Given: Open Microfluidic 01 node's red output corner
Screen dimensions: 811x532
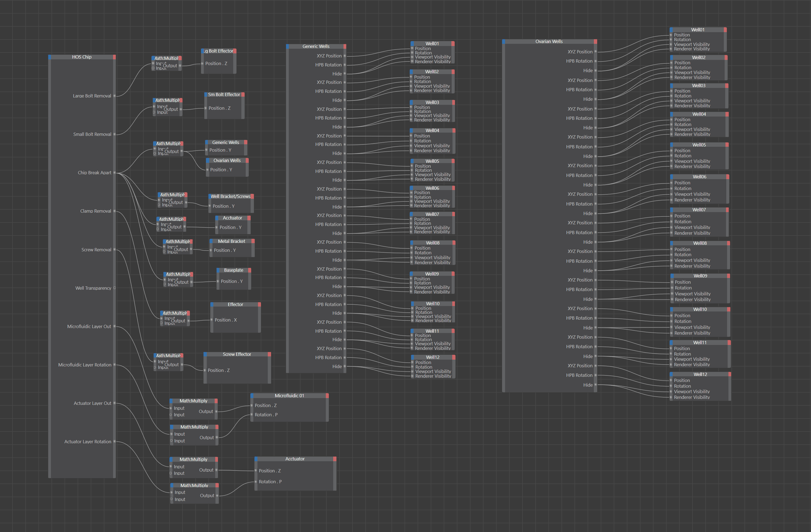Looking at the screenshot, I should click(327, 396).
